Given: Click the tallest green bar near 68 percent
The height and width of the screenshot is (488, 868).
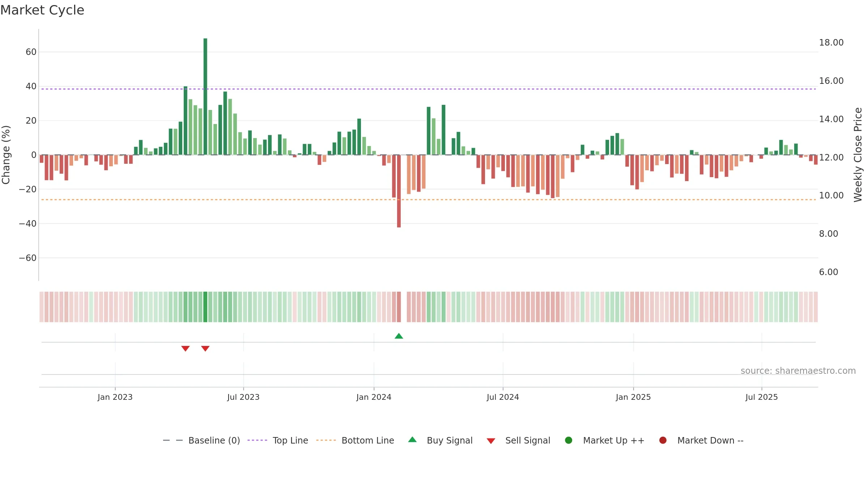Looking at the screenshot, I should [205, 97].
